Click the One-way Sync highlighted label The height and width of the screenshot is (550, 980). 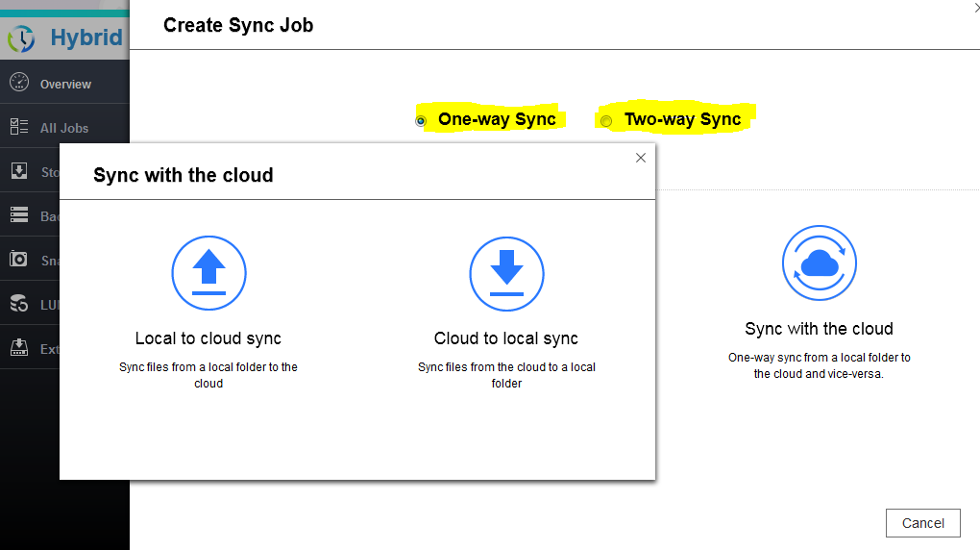pyautogui.click(x=497, y=119)
